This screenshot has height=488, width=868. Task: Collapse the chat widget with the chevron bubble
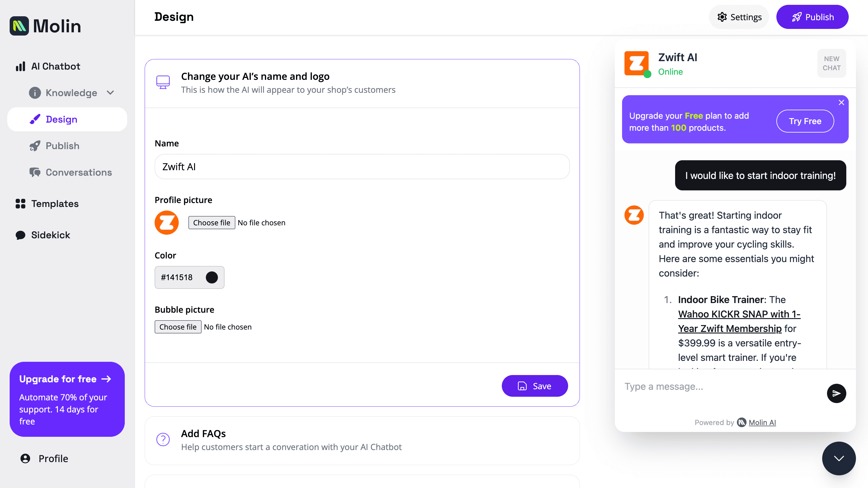coord(838,458)
